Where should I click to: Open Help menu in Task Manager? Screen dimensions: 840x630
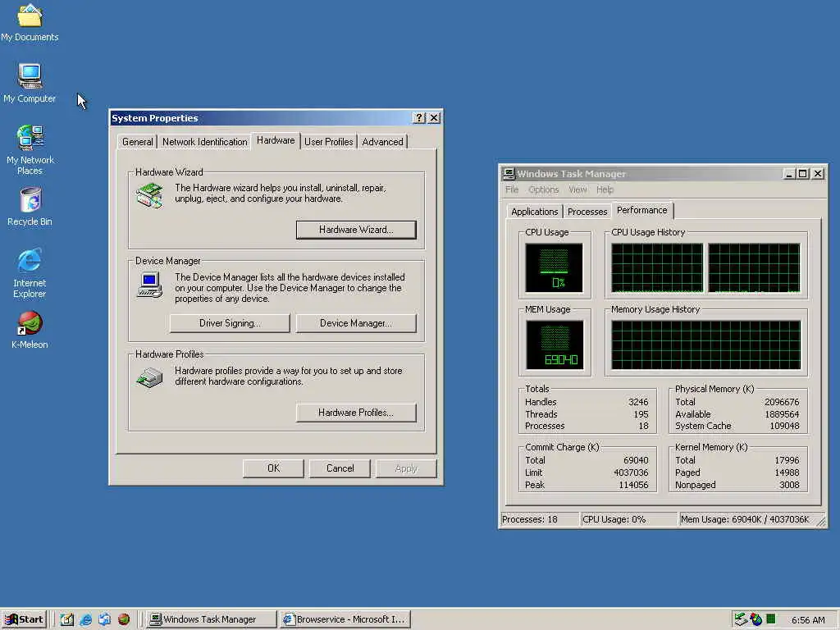[x=605, y=189]
